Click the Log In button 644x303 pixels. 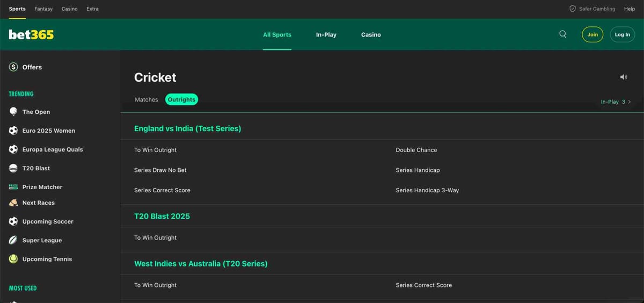click(623, 34)
